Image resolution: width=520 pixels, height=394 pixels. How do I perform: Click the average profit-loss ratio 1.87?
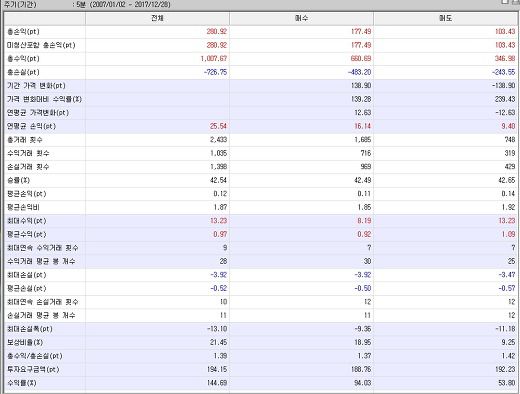[220, 207]
